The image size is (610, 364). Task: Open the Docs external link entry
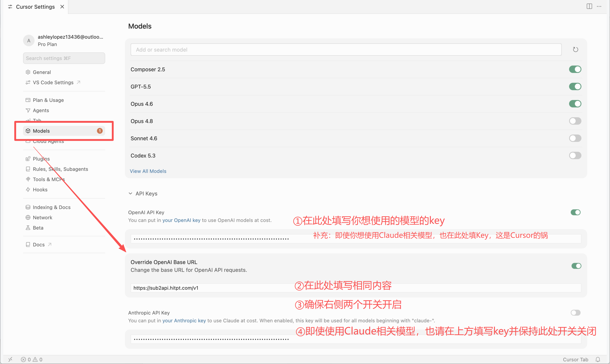(38, 244)
